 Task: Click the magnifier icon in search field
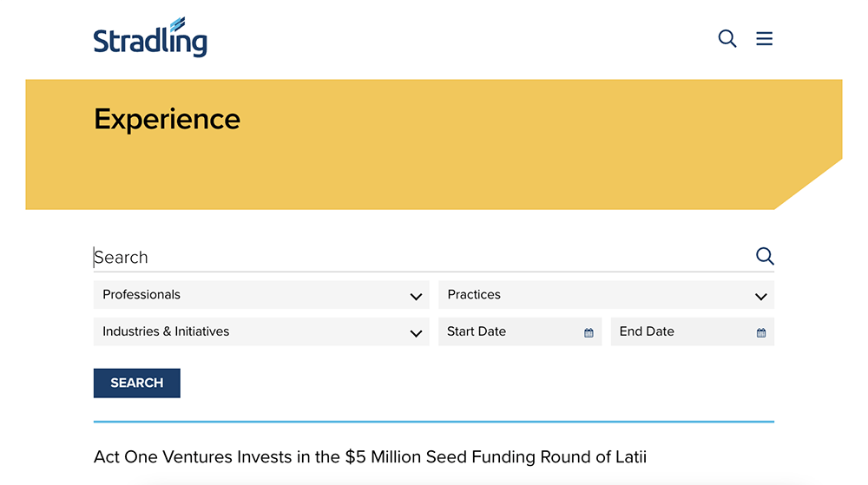click(765, 256)
